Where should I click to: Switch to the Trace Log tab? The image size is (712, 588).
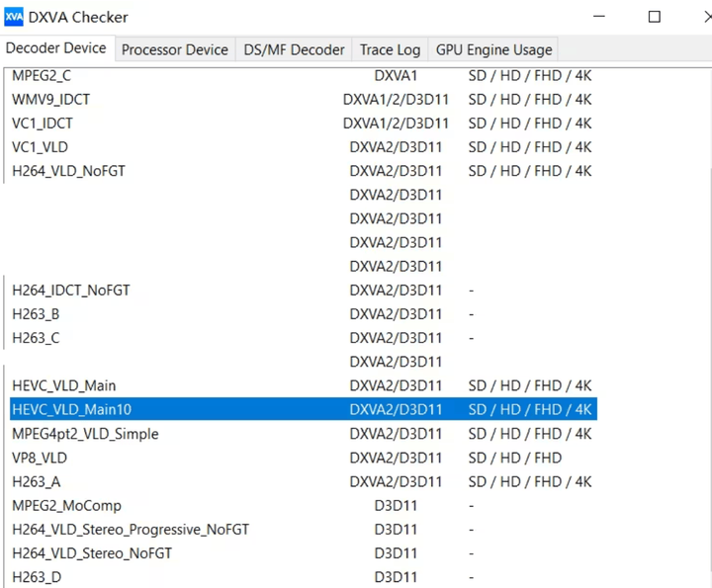(x=390, y=49)
